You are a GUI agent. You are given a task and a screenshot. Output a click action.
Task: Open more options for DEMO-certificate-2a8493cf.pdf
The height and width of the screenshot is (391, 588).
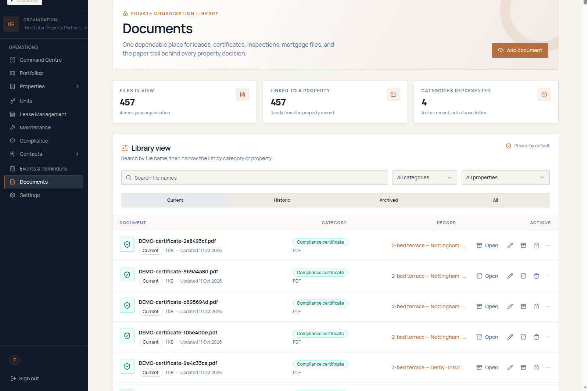[x=548, y=245]
